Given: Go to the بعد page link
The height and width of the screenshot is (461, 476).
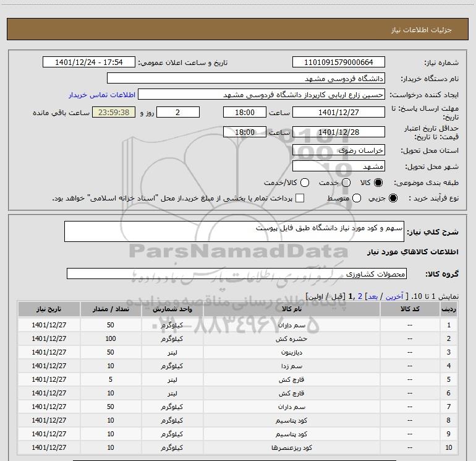Looking at the screenshot, I should tap(373, 296).
